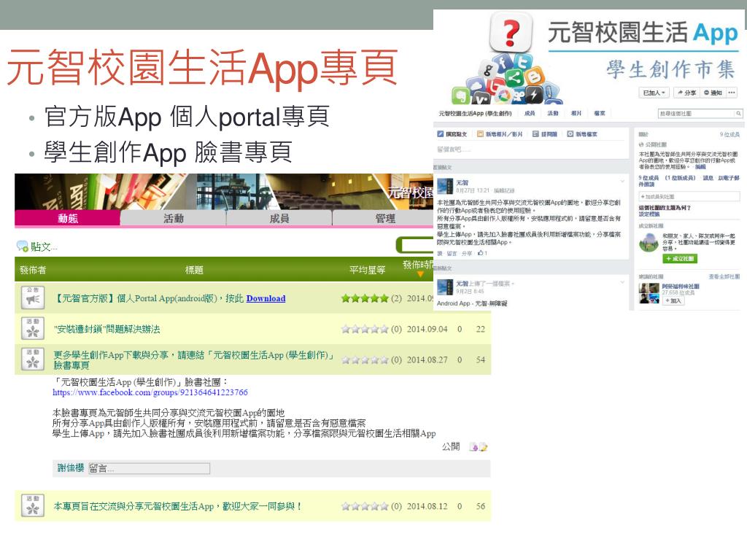
Task: Sort by 平均星等 column header
Action: point(367,270)
